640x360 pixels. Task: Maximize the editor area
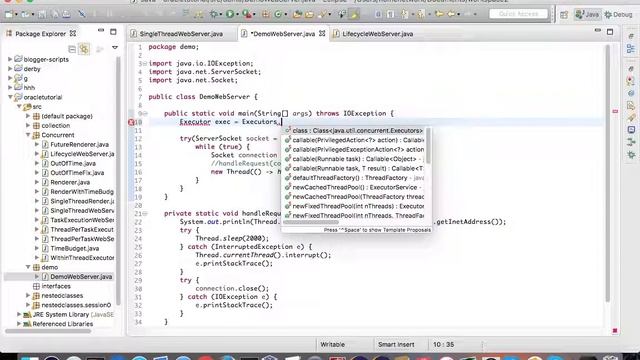tap(610, 32)
